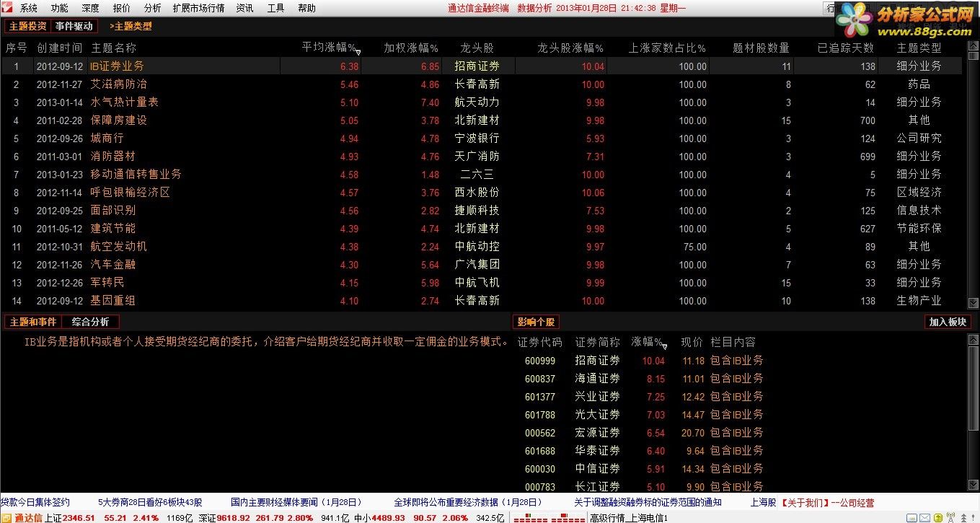980x523 pixels.
Task: Click the yellow up-arrow icon in status bar
Action: [x=937, y=518]
